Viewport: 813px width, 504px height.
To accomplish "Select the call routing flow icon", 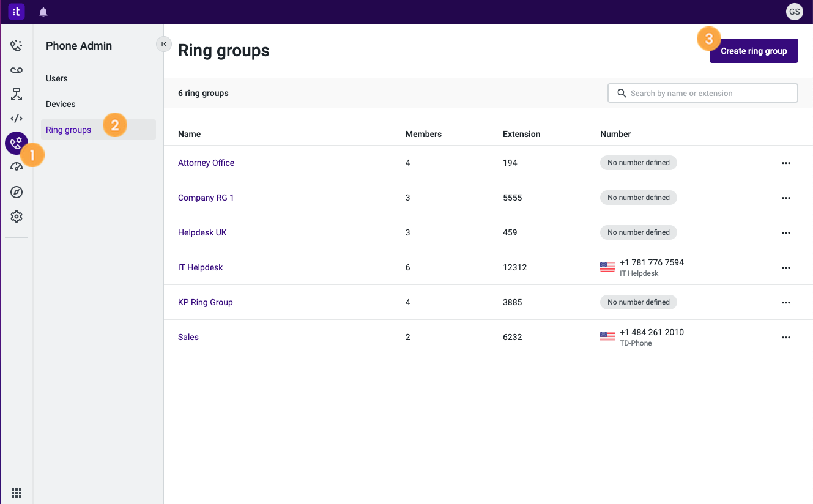I will (x=17, y=94).
